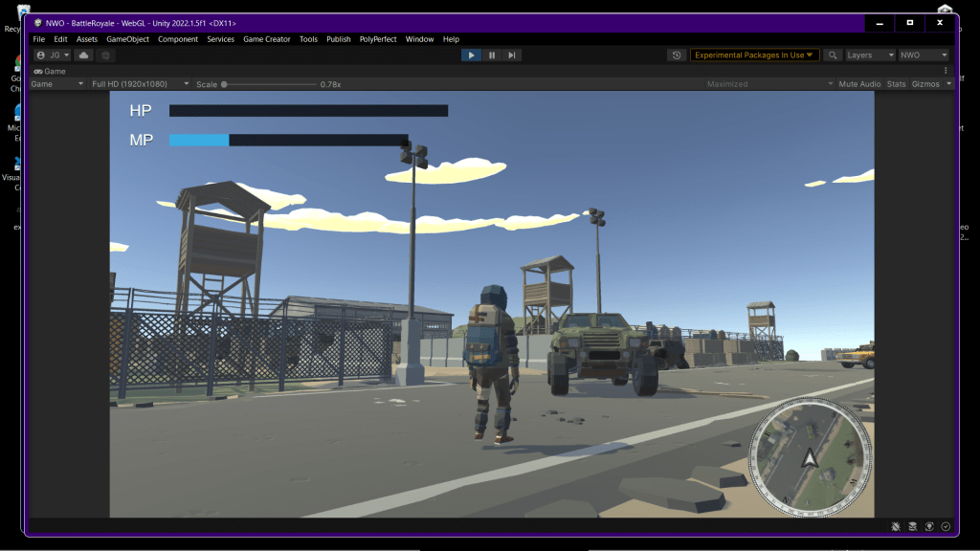Open the Undo History icon

click(x=677, y=55)
